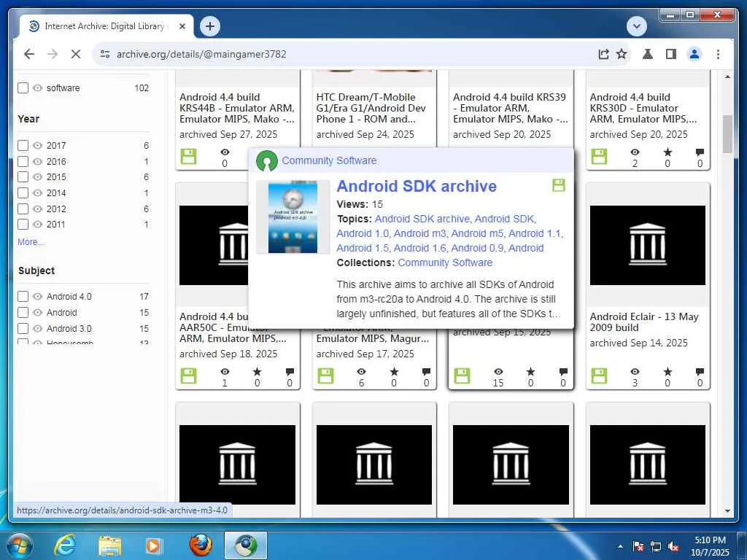Bookmark this page with the star icon
Screen dimensions: 747x560
coord(622,54)
